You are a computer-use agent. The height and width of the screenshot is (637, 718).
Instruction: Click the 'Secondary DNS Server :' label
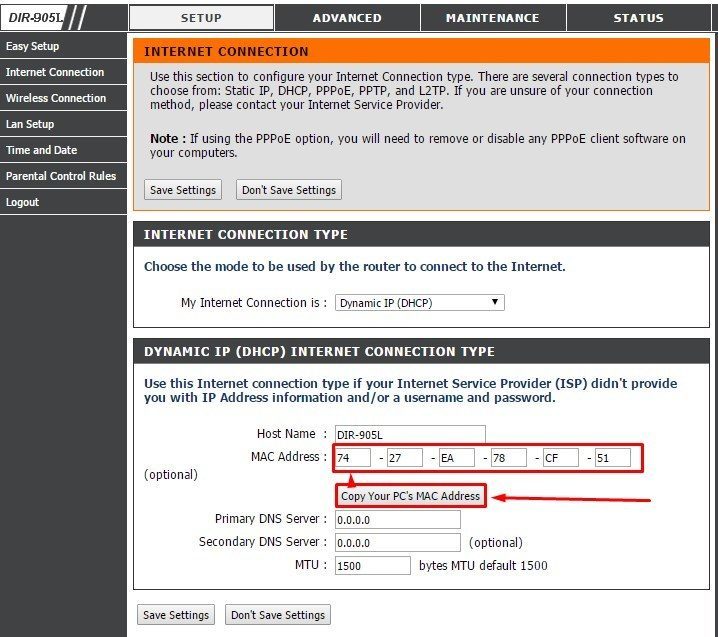click(263, 542)
